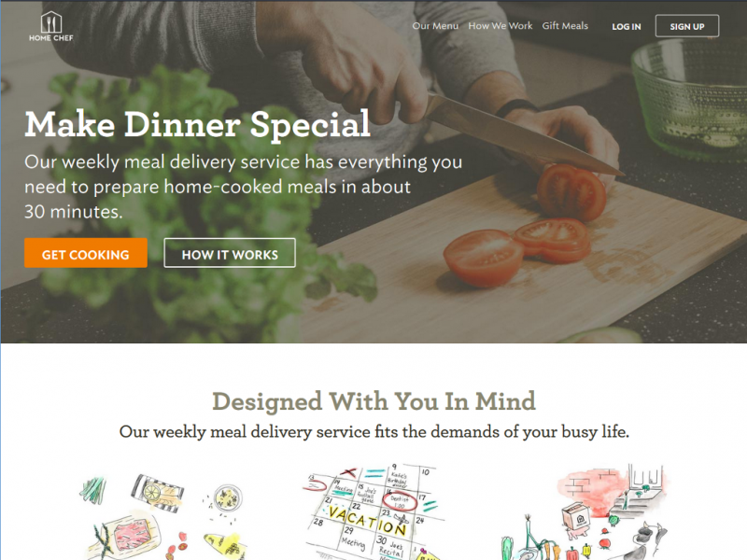Image resolution: width=747 pixels, height=560 pixels.
Task: Click the Home Chef logo icon
Action: coord(51,21)
